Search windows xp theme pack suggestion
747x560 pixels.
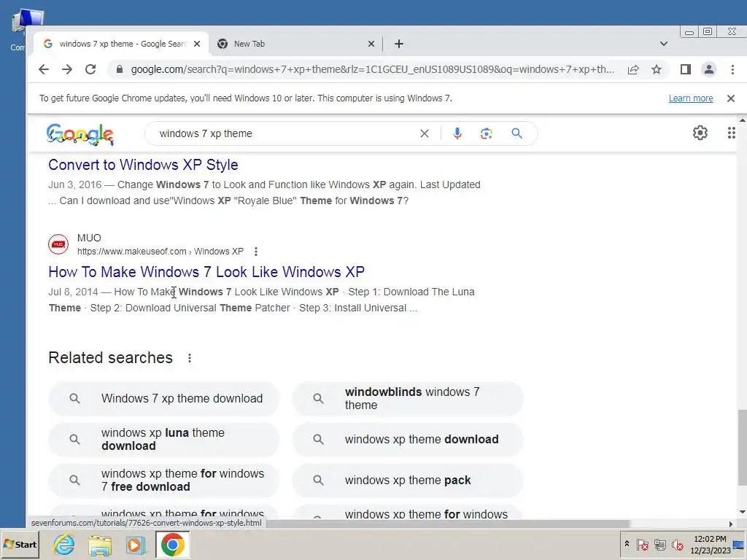[x=408, y=480]
